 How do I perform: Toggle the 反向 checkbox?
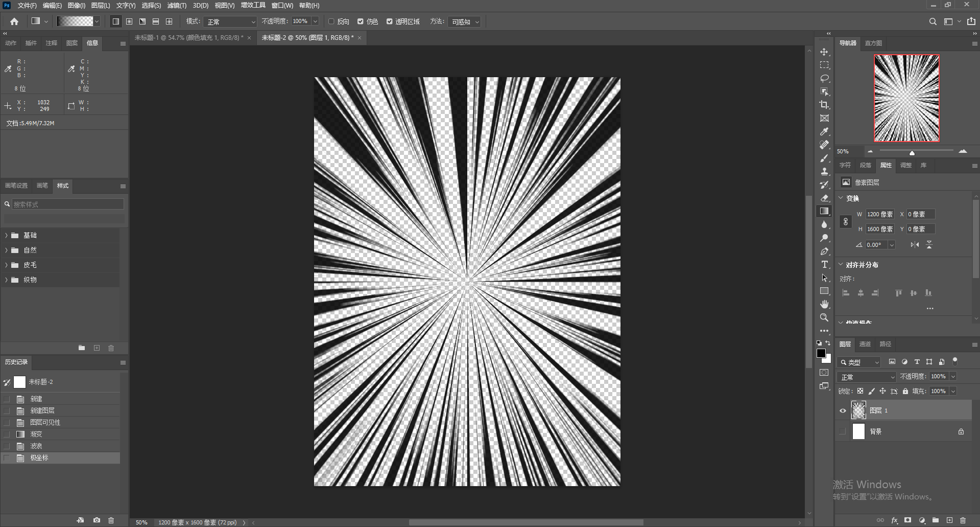click(331, 21)
